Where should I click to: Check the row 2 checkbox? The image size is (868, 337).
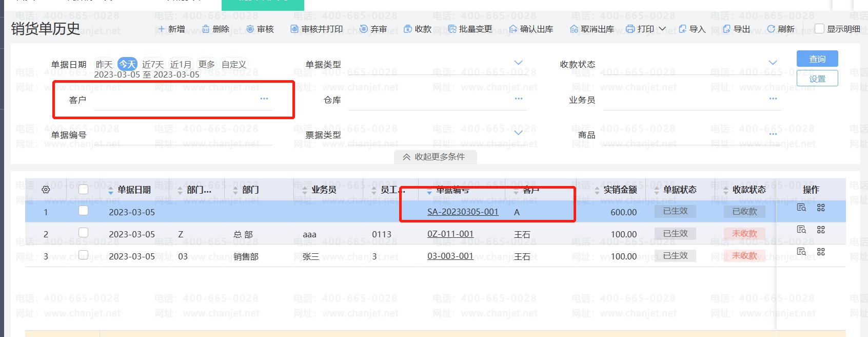(83, 233)
